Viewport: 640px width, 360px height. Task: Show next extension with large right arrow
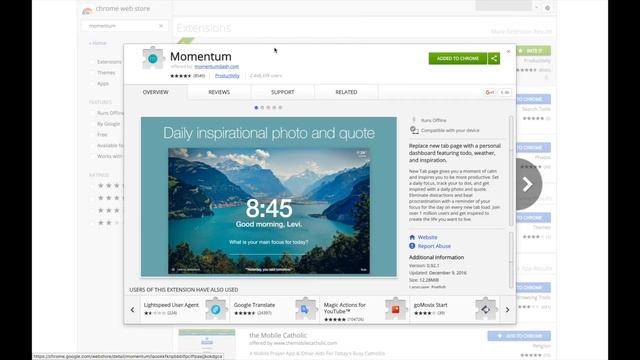[x=527, y=184]
